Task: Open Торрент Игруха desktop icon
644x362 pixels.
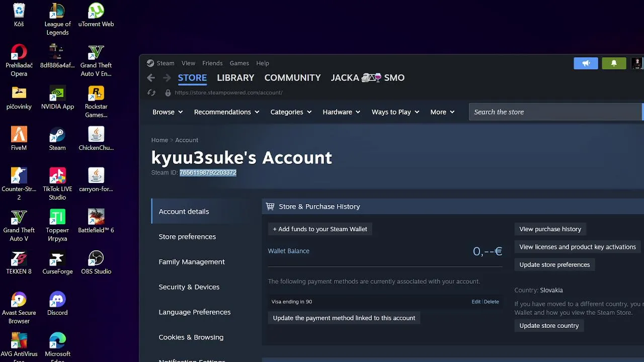Action: pyautogui.click(x=57, y=225)
